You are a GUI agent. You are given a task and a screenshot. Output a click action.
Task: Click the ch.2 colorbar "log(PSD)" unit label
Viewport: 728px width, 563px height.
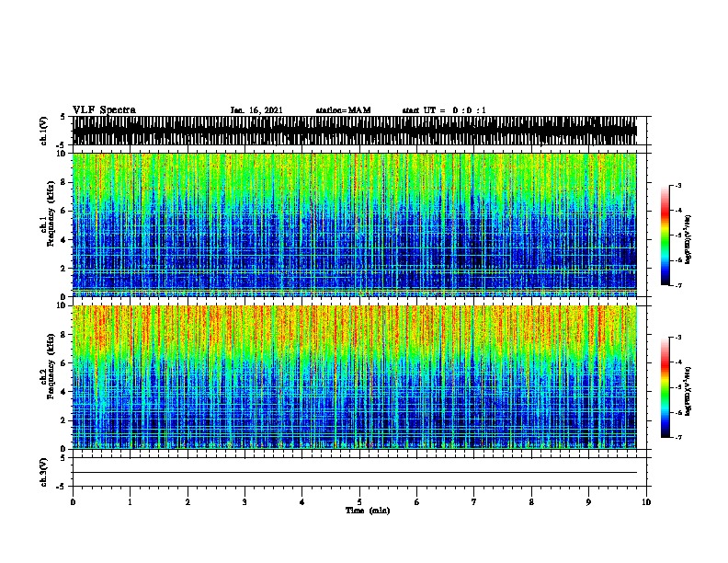pyautogui.click(x=688, y=391)
